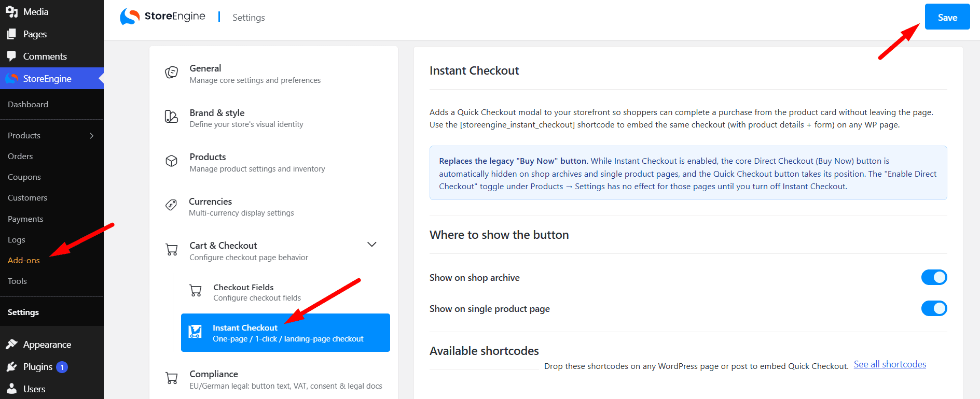
Task: Click the Plugins update count badge
Action: point(62,367)
